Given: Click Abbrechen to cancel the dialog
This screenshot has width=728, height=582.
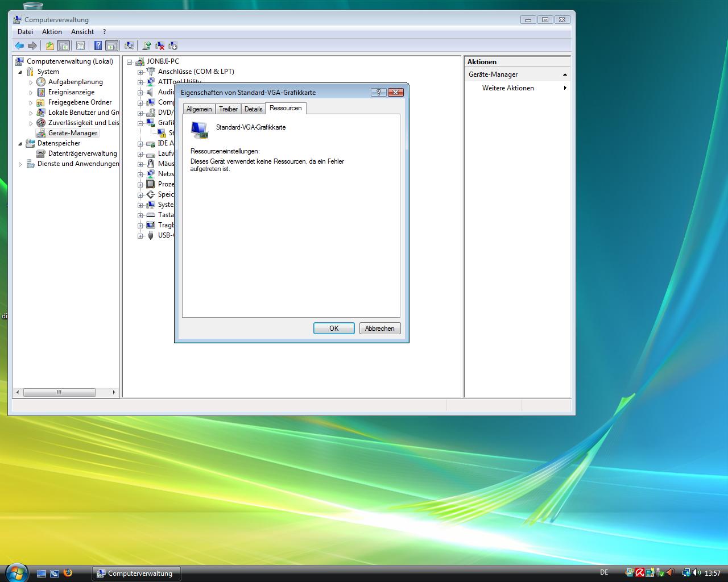Looking at the screenshot, I should (380, 329).
